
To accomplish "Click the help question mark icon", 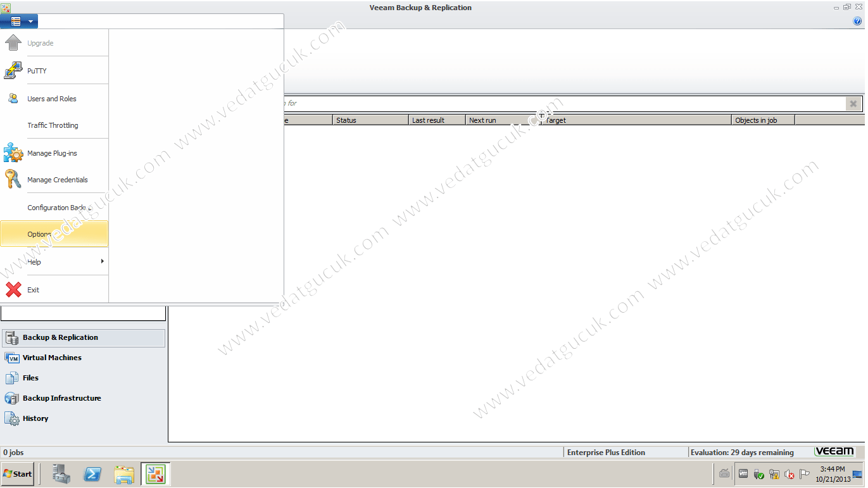I will click(x=858, y=22).
